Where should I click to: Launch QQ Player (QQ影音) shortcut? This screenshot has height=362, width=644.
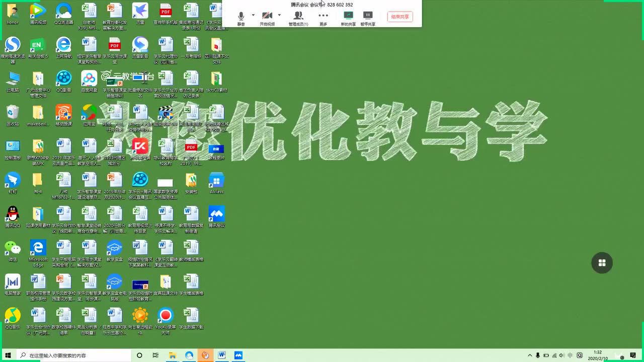point(63,81)
